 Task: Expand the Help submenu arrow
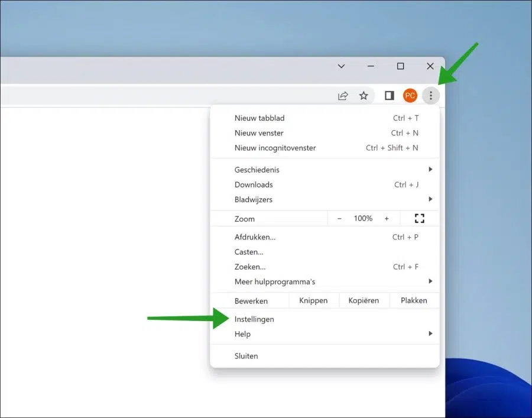[x=430, y=334]
